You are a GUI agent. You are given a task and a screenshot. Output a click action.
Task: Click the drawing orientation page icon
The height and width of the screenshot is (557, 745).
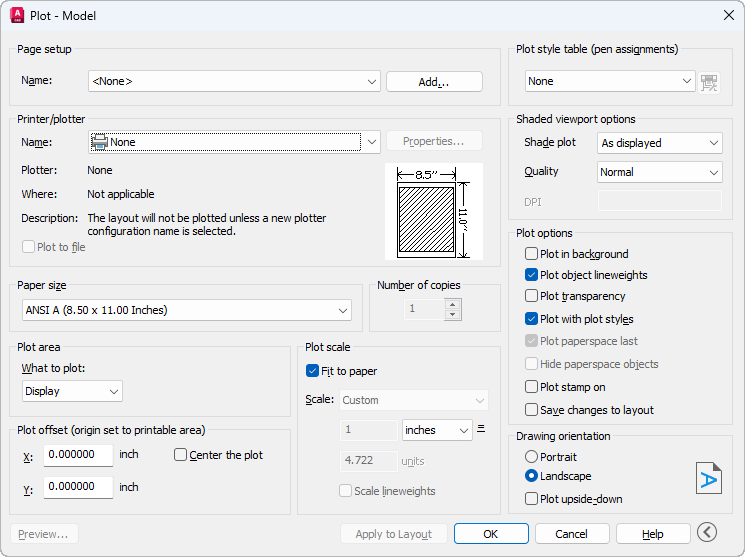(709, 478)
